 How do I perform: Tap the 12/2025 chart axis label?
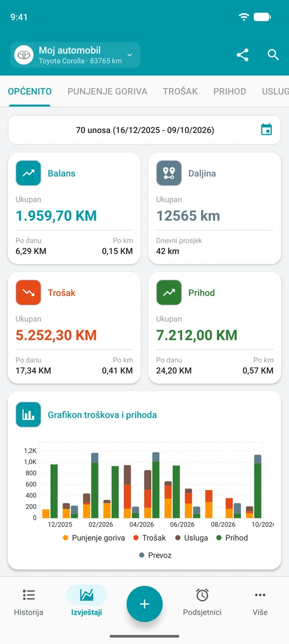(60, 524)
